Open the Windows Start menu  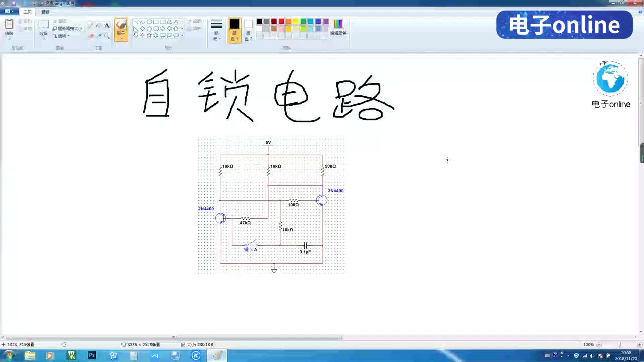click(9, 355)
